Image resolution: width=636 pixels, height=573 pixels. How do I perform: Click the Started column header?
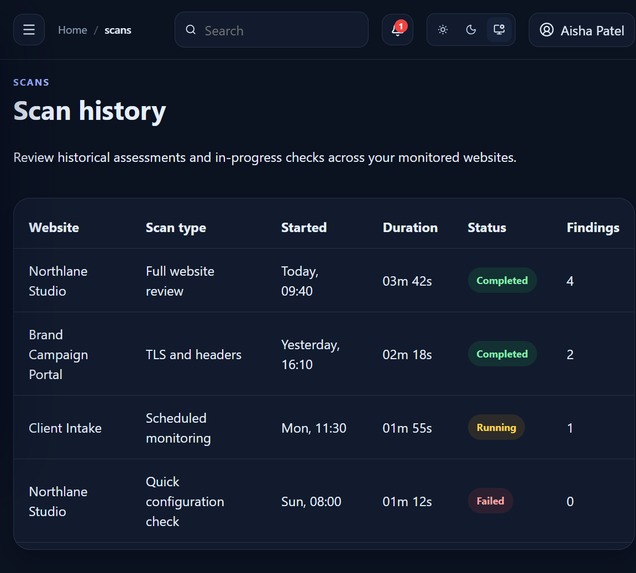coord(304,227)
